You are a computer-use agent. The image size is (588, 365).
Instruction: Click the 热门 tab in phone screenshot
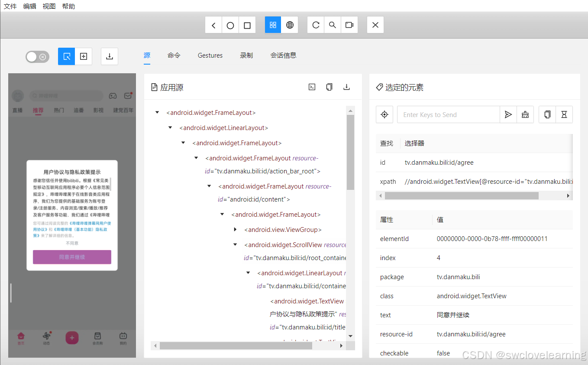tap(58, 110)
